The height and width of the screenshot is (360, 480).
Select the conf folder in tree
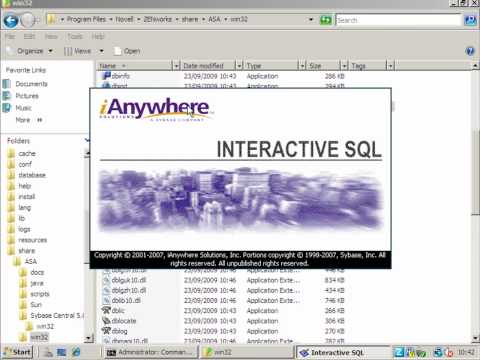point(25,164)
